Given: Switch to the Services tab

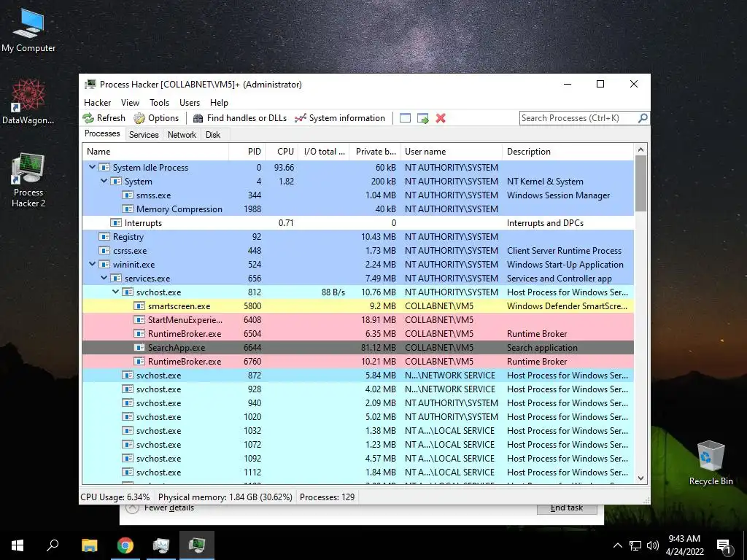Looking at the screenshot, I should pyautogui.click(x=144, y=135).
